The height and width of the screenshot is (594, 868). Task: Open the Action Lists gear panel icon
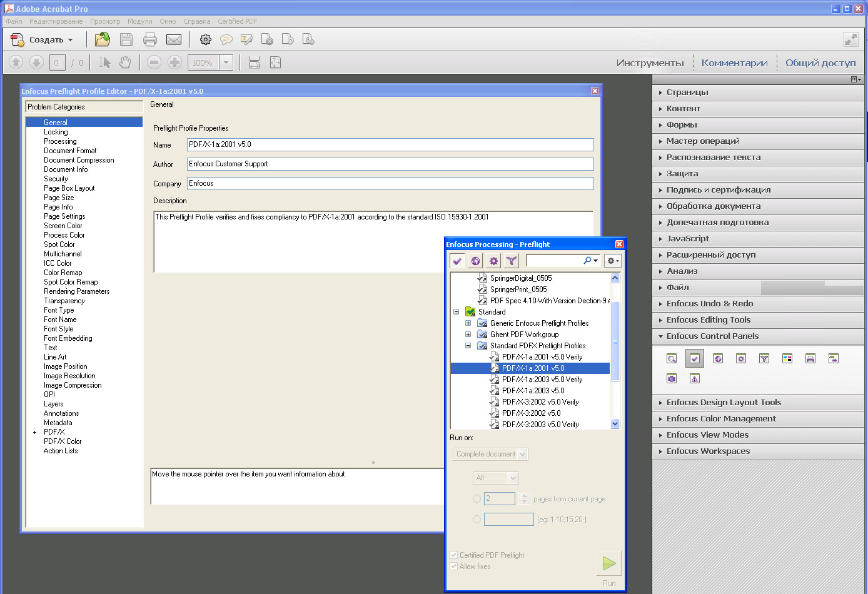tap(741, 358)
